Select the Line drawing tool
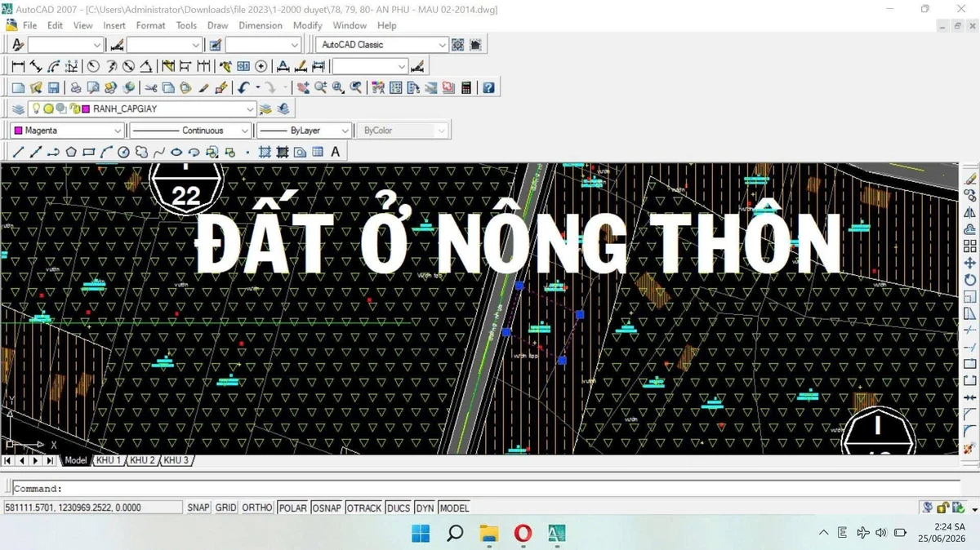Image resolution: width=980 pixels, height=550 pixels. point(18,152)
